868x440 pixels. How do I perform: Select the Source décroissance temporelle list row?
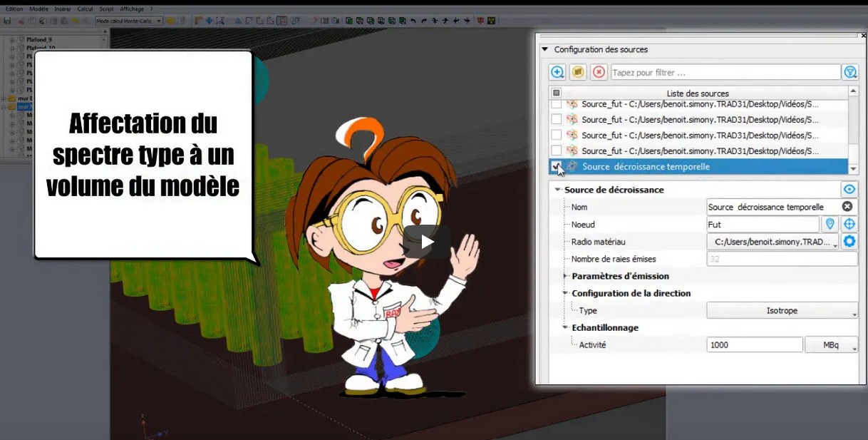[x=698, y=166]
